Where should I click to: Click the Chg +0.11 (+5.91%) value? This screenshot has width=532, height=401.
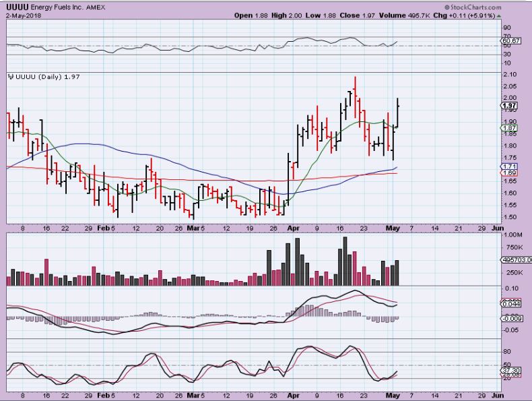point(464,16)
